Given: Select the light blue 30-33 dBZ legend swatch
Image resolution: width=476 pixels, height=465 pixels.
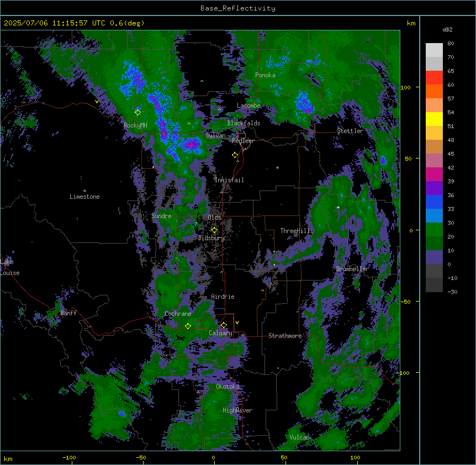Looking at the screenshot, I should pos(434,216).
